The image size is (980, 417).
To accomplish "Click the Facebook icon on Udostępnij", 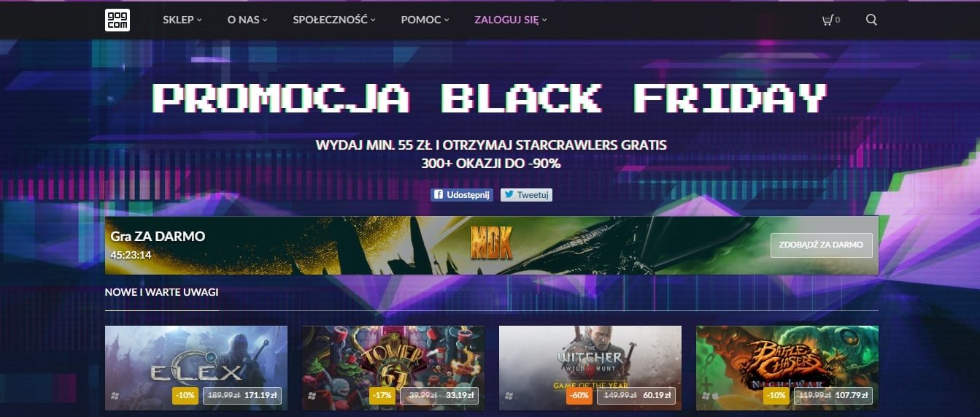I will tap(439, 195).
